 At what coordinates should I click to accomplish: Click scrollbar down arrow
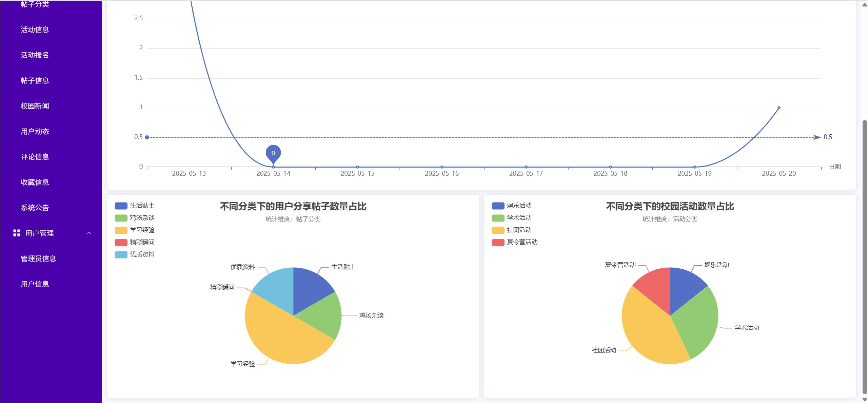[864, 400]
